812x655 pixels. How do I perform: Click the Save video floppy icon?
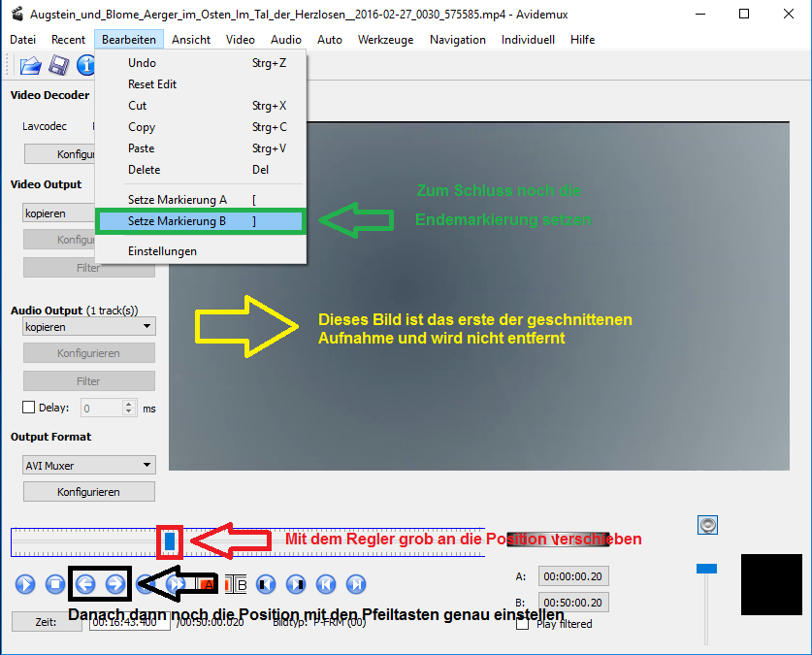click(x=59, y=65)
